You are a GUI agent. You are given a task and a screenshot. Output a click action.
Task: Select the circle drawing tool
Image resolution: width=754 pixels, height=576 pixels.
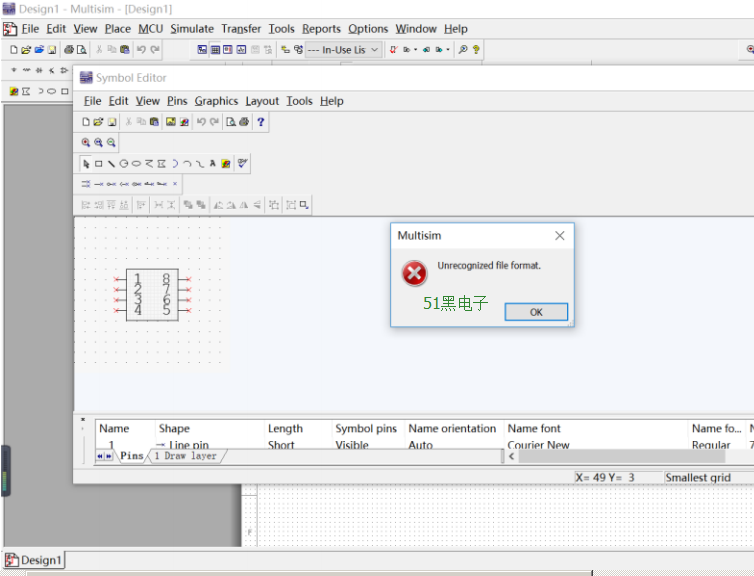pos(124,164)
